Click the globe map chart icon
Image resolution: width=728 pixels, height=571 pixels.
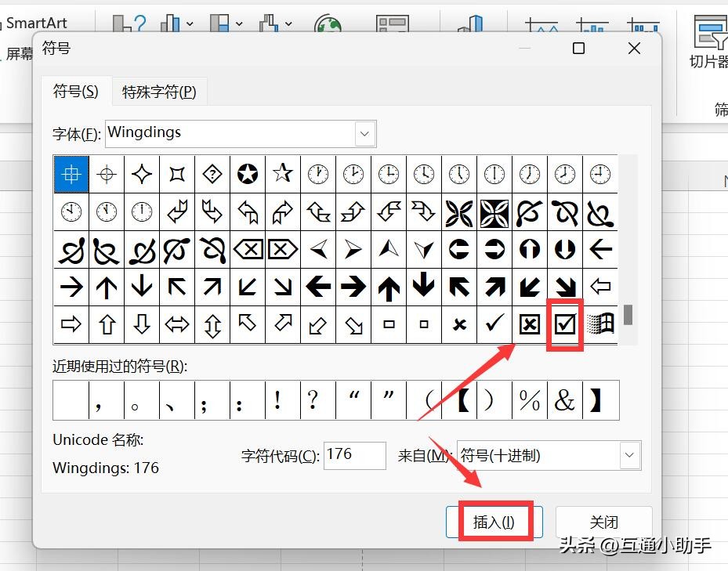click(328, 23)
